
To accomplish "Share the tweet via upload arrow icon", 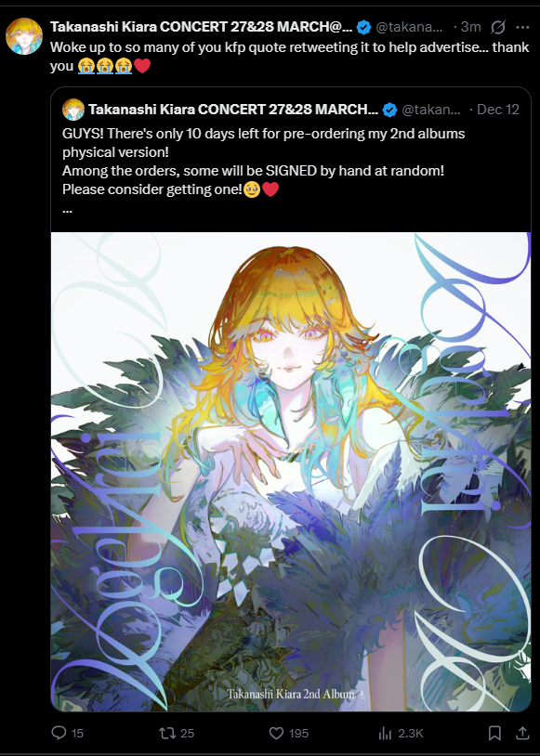I will point(522,733).
